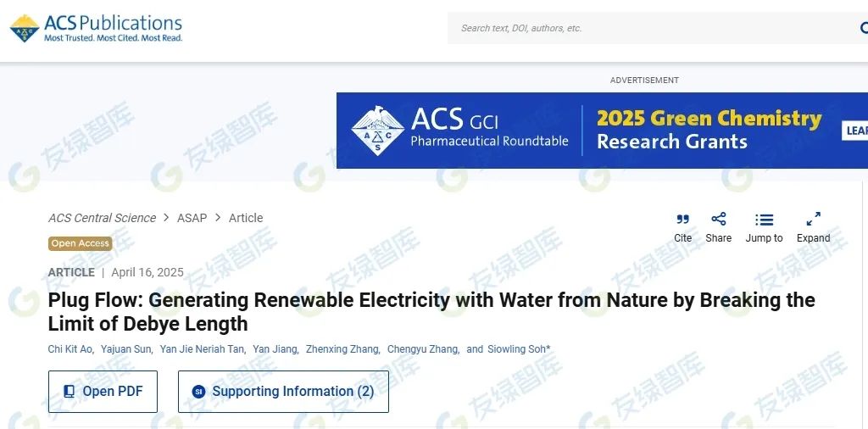The width and height of the screenshot is (868, 429).
Task: Open the Jump to list icon
Action: (764, 220)
